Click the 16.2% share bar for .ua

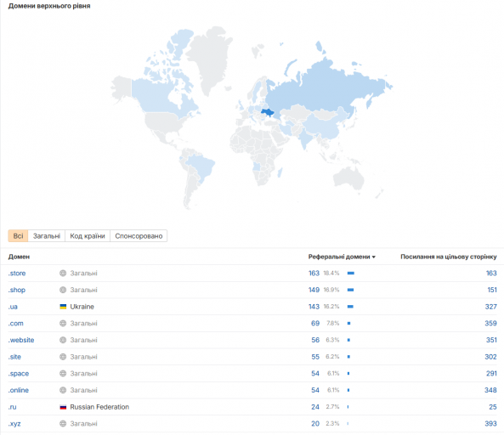350,307
